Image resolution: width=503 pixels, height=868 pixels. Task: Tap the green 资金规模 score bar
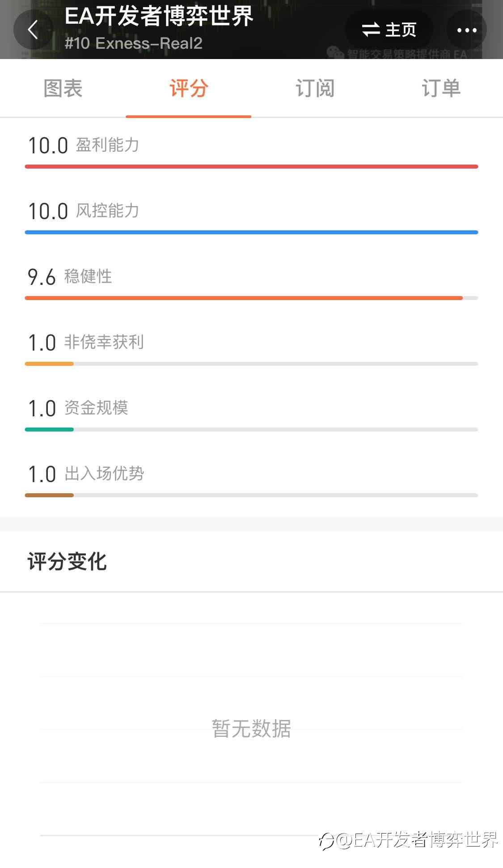(x=49, y=430)
